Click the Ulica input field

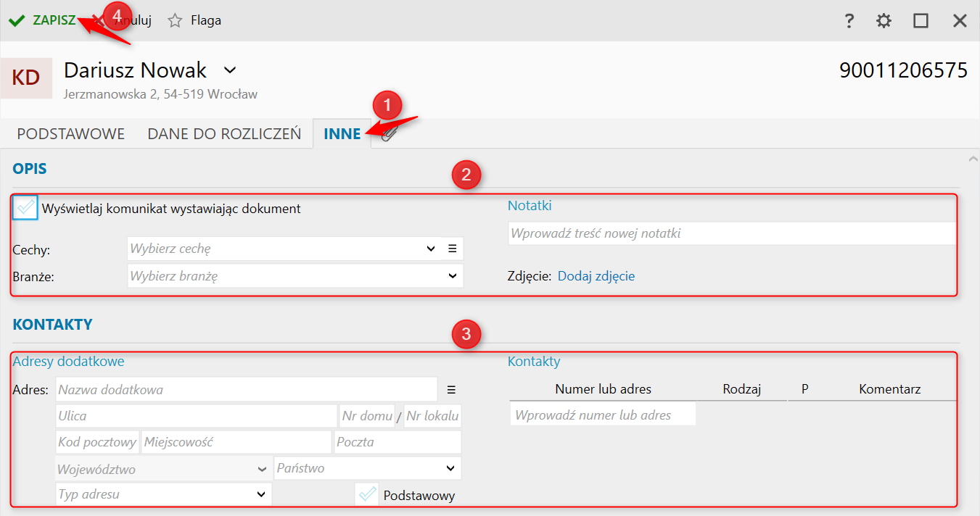pos(197,416)
